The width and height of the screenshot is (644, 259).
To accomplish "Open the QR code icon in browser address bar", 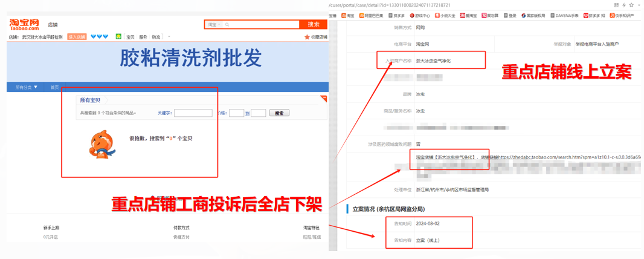I will tap(616, 5).
